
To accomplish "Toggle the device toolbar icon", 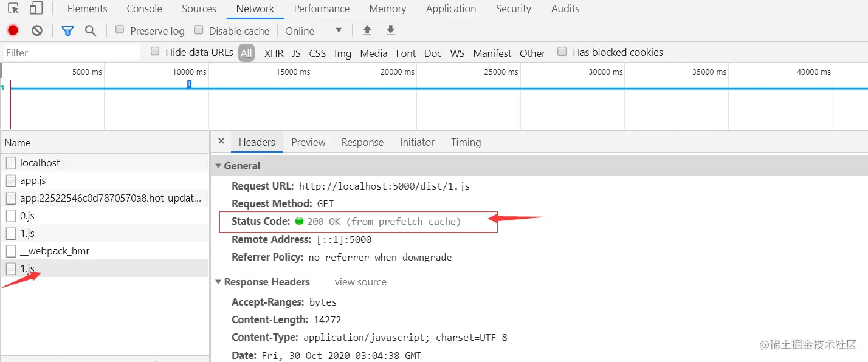I will click(x=36, y=9).
